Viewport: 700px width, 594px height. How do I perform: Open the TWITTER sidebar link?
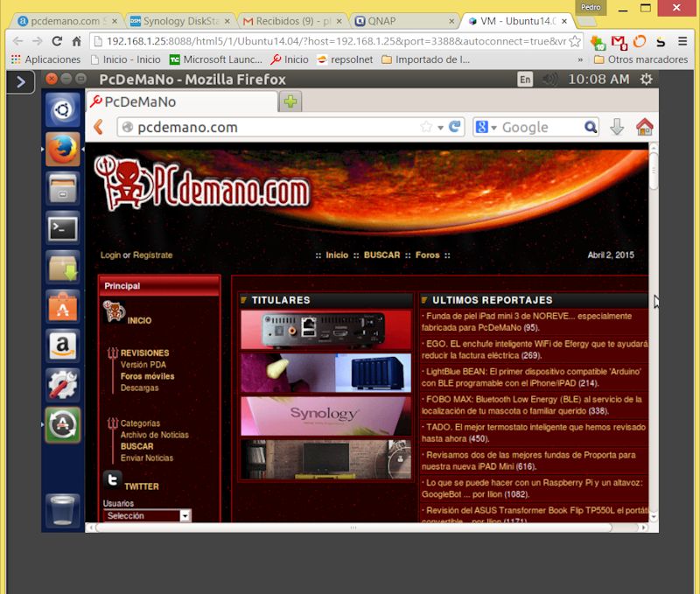point(142,486)
